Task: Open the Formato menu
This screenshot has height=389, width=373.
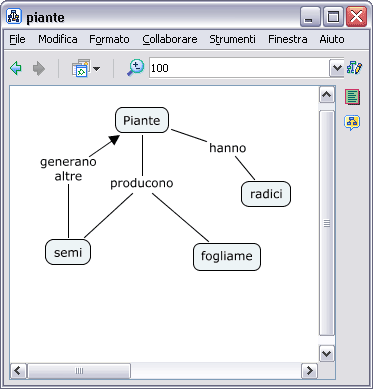Action: click(109, 39)
